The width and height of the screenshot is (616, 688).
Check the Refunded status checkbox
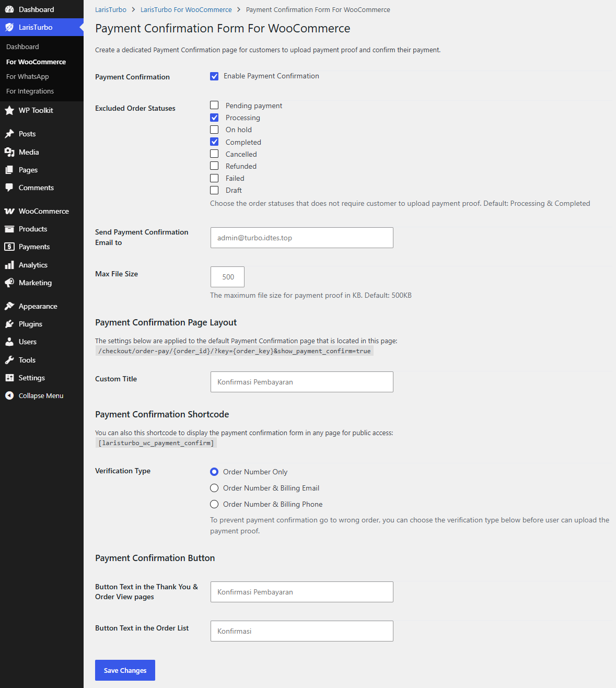point(214,166)
